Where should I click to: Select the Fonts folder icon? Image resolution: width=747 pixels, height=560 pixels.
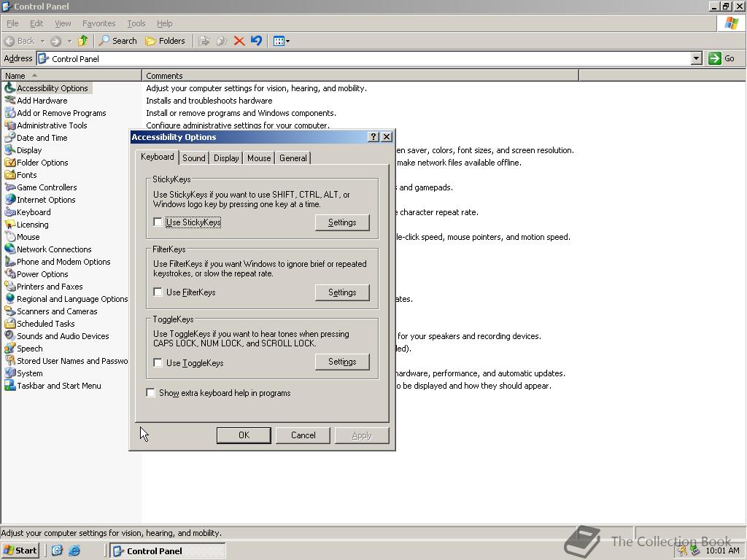[x=9, y=175]
